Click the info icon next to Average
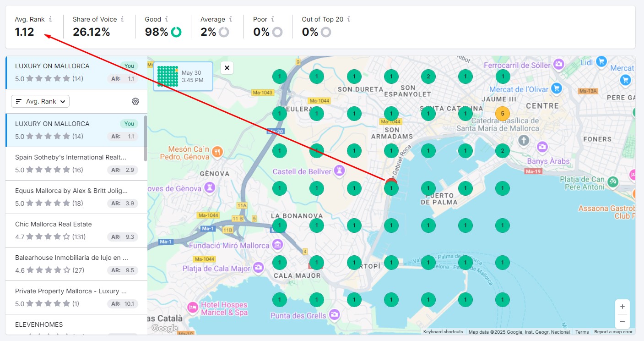This screenshot has width=644, height=341. point(231,19)
